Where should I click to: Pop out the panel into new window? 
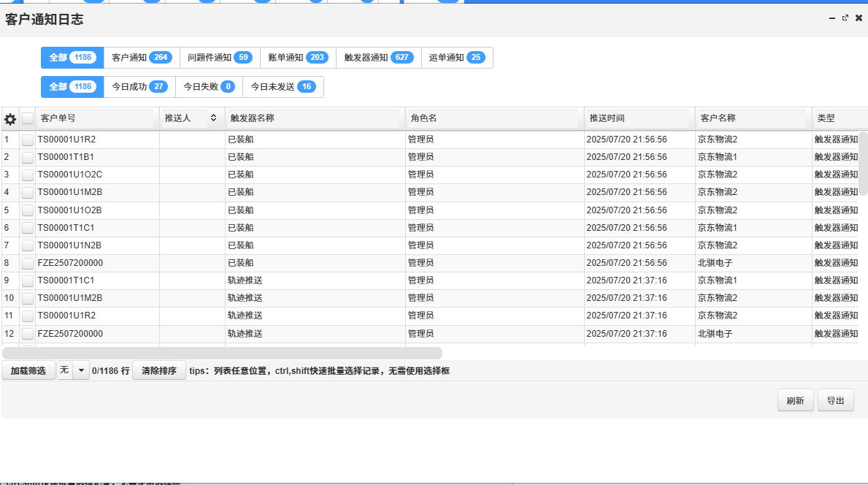click(x=845, y=18)
